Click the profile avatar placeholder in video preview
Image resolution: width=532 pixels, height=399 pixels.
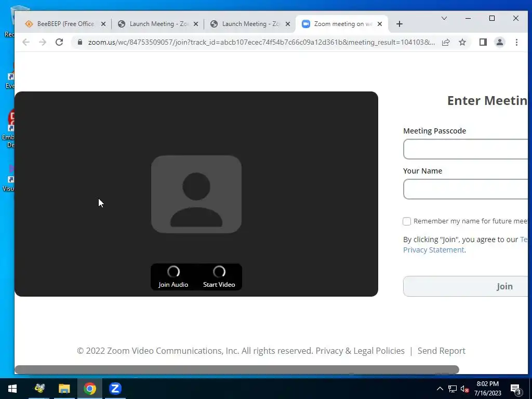pos(196,194)
